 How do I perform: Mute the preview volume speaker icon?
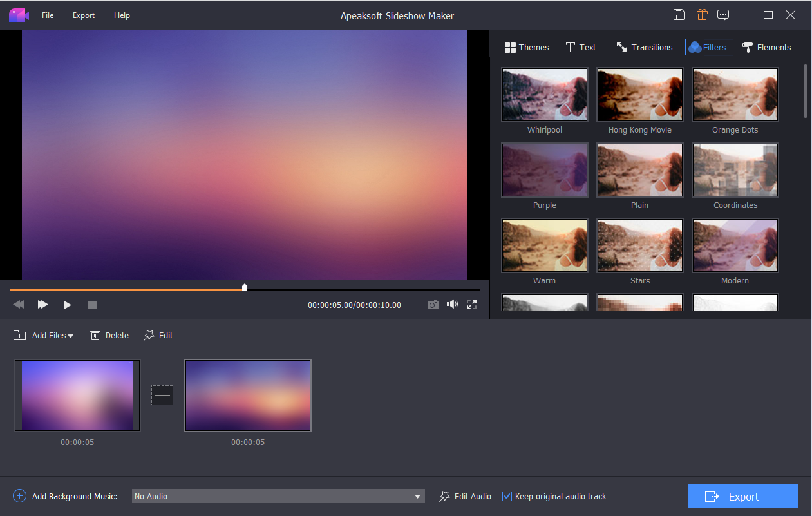[x=452, y=305]
